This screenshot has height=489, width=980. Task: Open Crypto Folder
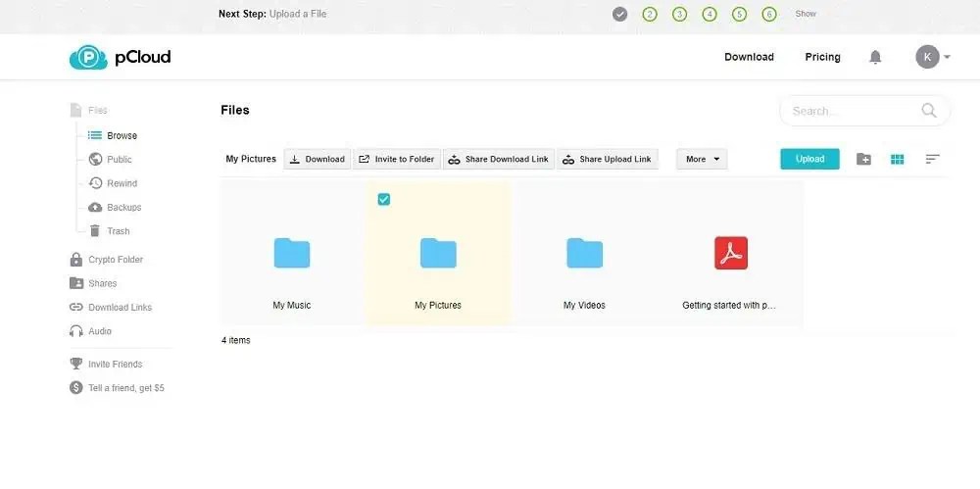coord(116,260)
